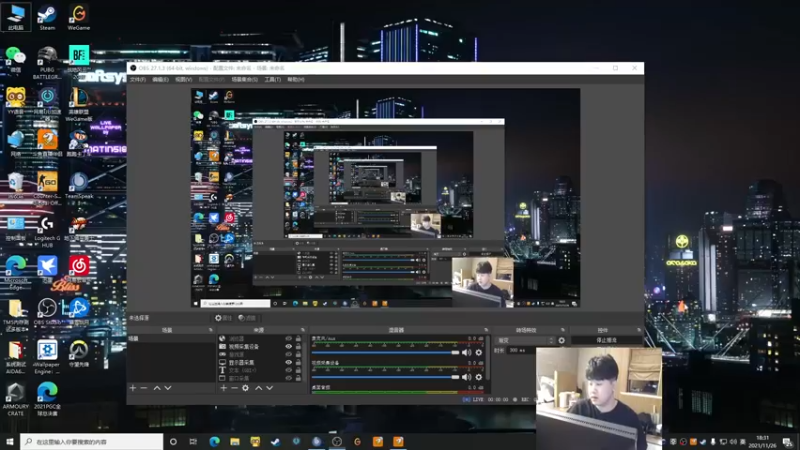
Task: Adjust 麦克风/Aux volume slider
Action: (x=386, y=353)
